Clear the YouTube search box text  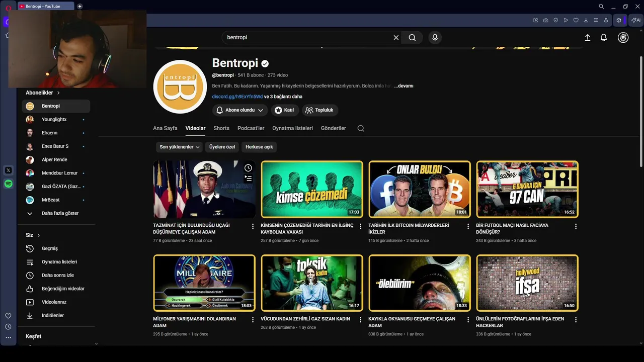(396, 37)
